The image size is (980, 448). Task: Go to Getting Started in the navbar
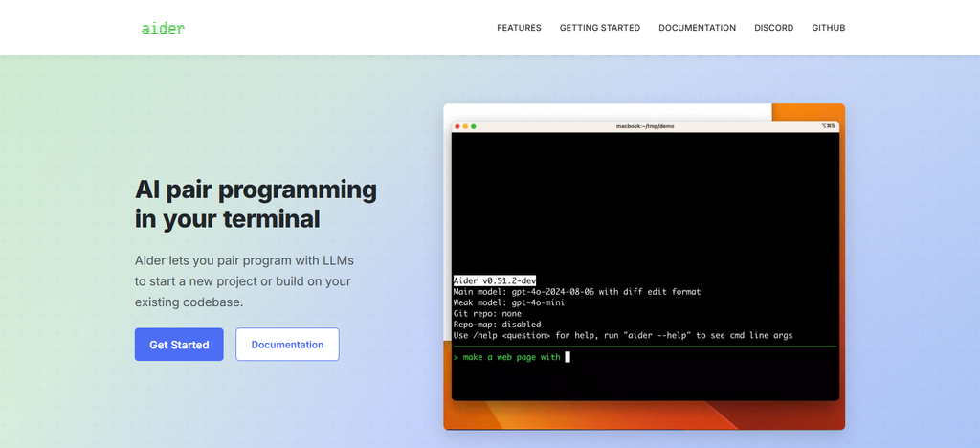600,28
